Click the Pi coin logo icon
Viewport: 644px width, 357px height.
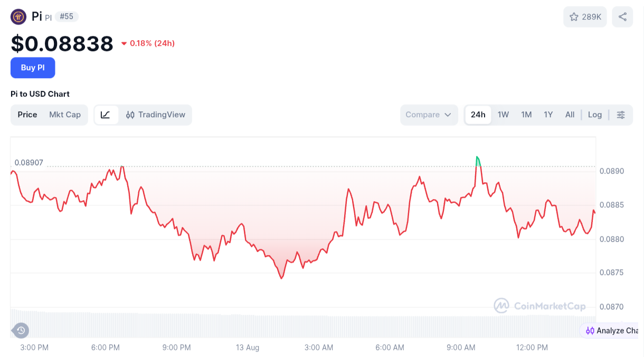[18, 17]
